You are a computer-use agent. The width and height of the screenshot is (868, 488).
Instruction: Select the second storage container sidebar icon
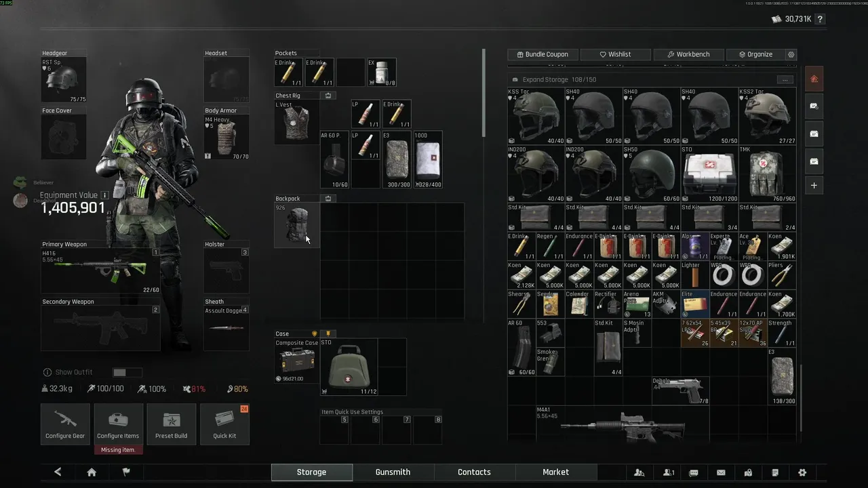tap(814, 106)
